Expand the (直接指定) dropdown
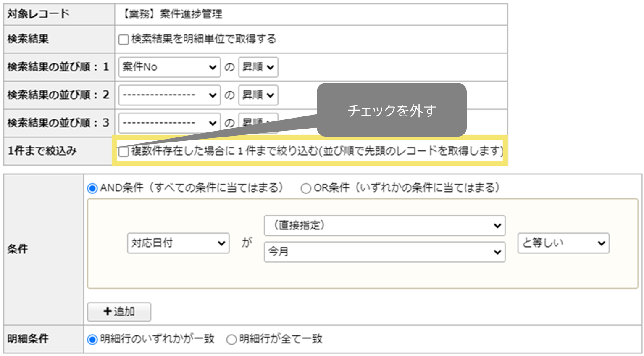 pos(384,226)
